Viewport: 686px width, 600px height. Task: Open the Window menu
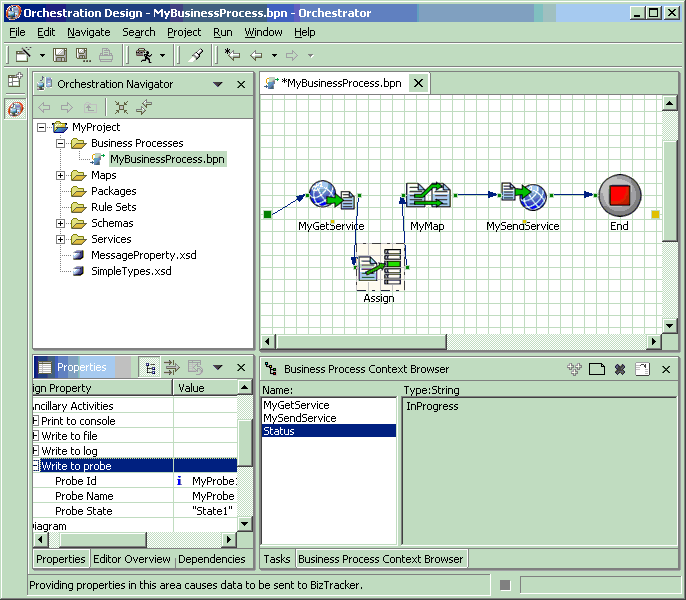click(x=263, y=32)
